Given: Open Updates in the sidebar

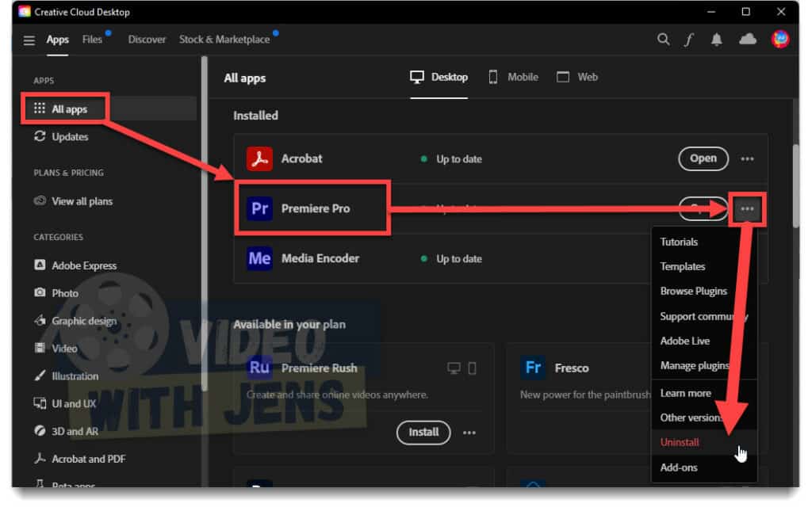Looking at the screenshot, I should (x=61, y=136).
